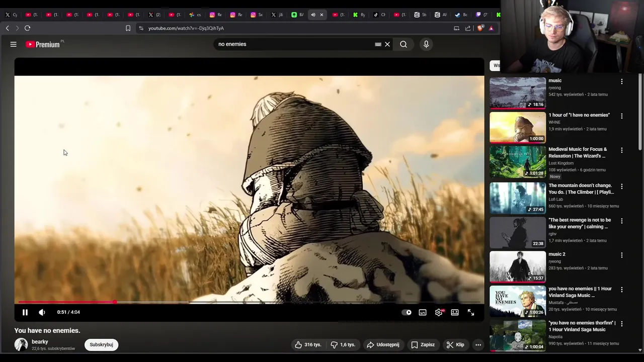Screen dimensions: 644x362
Task: Click the search magnifier button
Action: point(404,44)
